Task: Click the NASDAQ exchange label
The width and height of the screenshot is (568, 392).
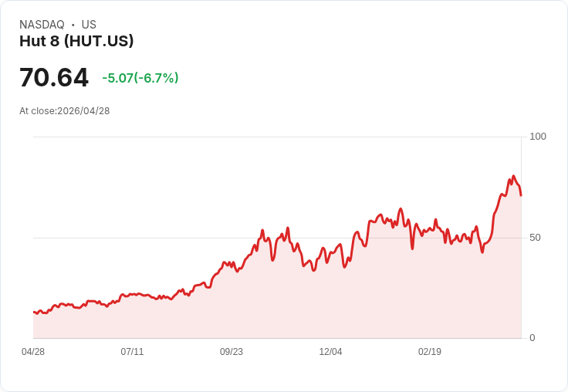Action: pos(42,25)
